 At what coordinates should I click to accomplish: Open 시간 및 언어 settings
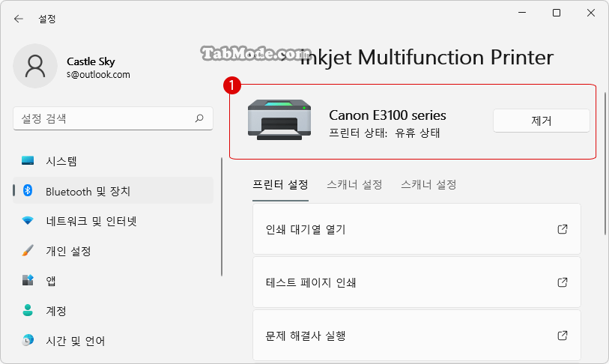(113, 340)
